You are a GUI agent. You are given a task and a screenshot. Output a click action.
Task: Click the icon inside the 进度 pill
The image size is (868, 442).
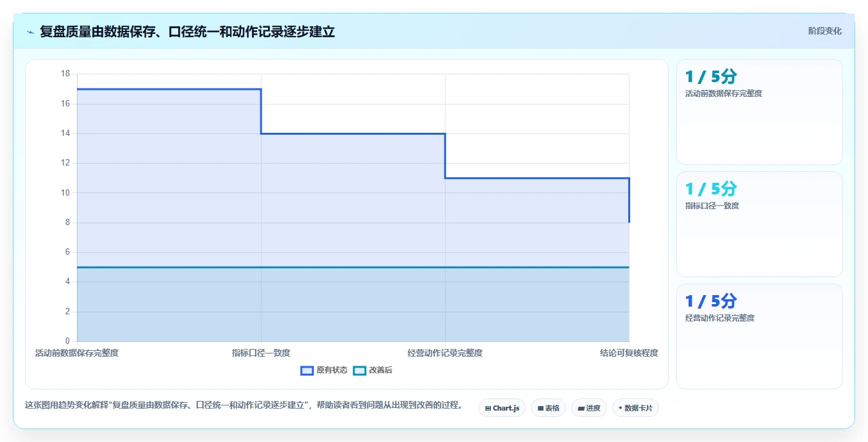[x=581, y=408]
